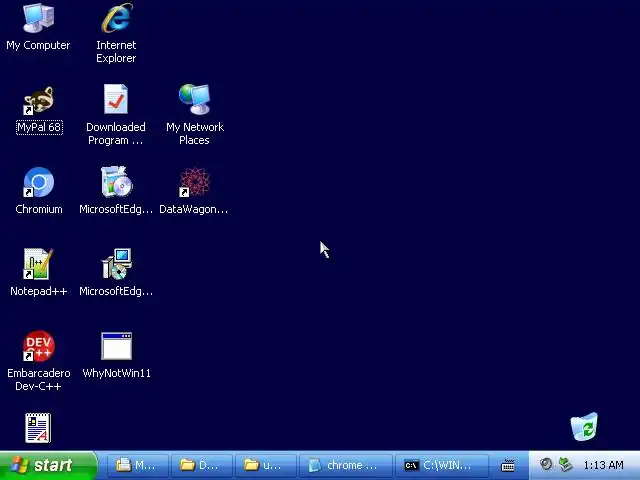640x480 pixels.
Task: Click the 'Embarcadero Dev-C++' icon label
Action: tap(38, 380)
